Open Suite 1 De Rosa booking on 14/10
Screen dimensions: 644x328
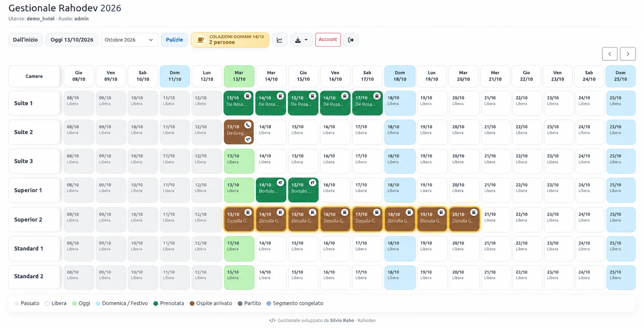pos(271,103)
